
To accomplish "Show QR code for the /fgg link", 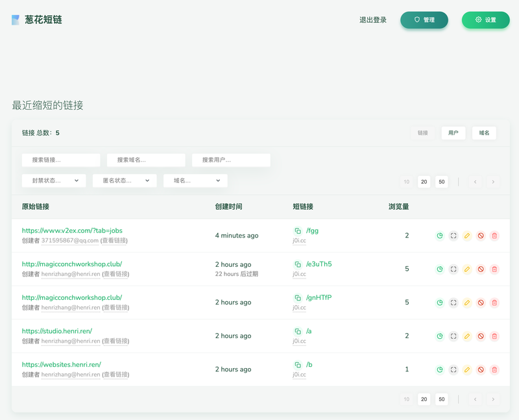I will click(453, 236).
